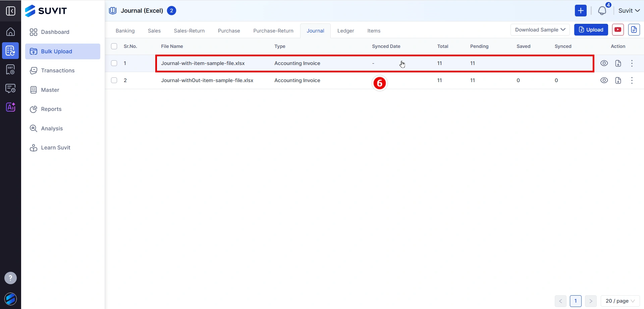Click the Pending column header
This screenshot has height=309, width=644.
tap(479, 46)
